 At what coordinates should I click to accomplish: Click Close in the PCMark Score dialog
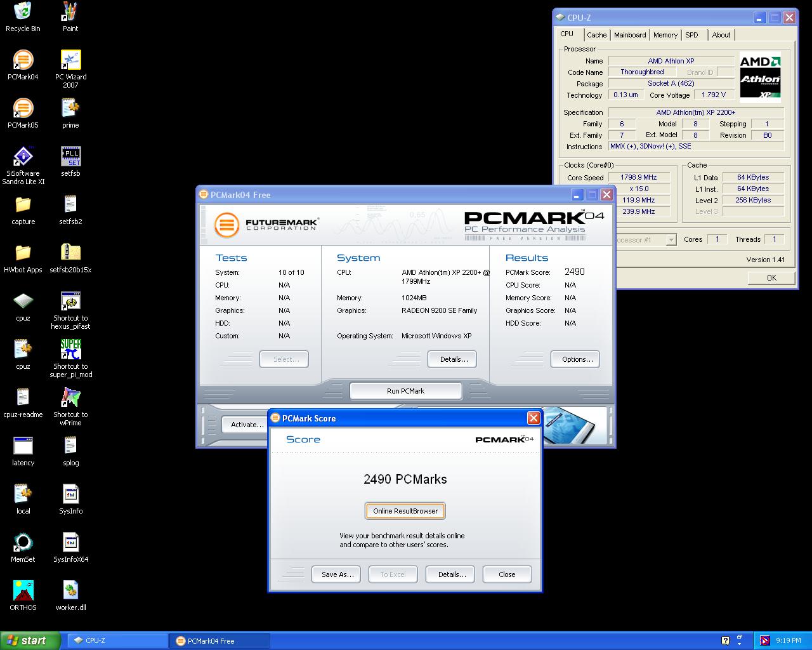507,574
